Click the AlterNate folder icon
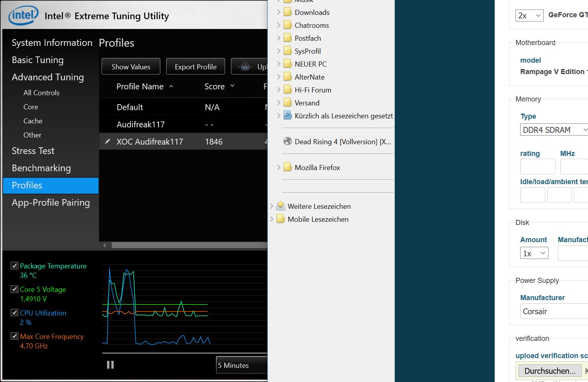Viewport: 588px width, 382px height. click(288, 77)
